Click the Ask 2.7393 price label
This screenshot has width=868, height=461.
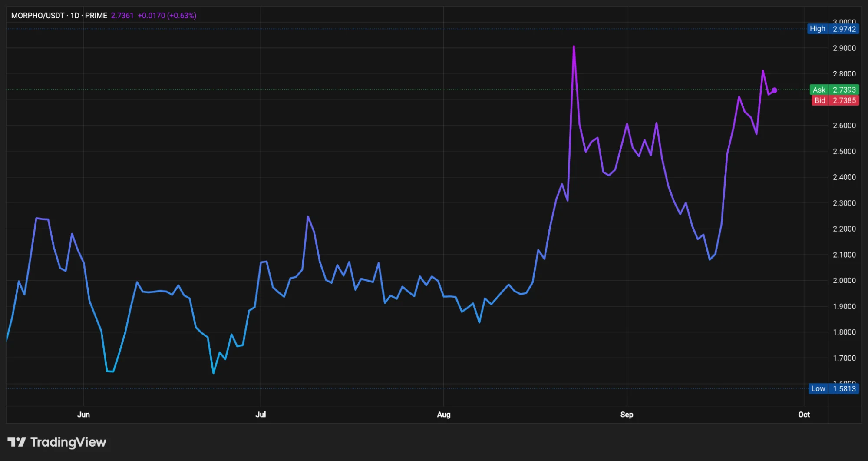[834, 90]
